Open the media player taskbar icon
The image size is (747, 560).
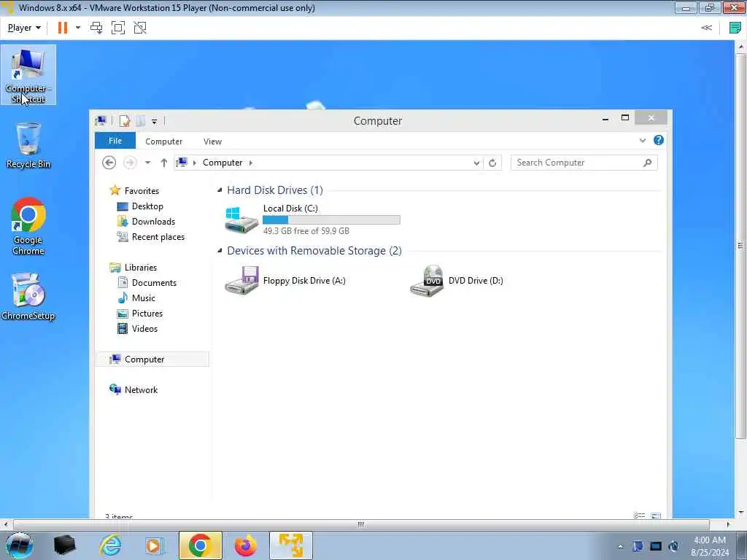(155, 545)
